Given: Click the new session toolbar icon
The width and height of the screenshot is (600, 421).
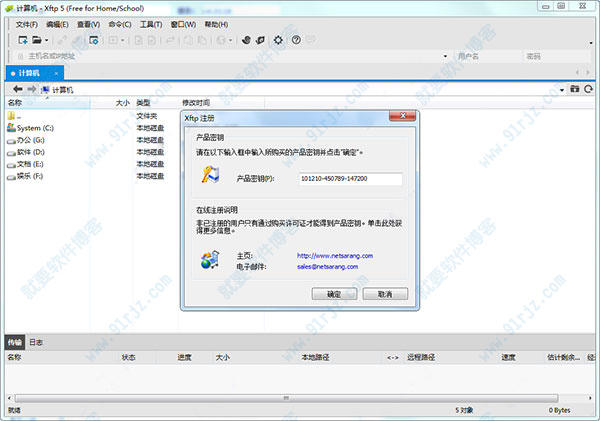Looking at the screenshot, I should (22, 40).
